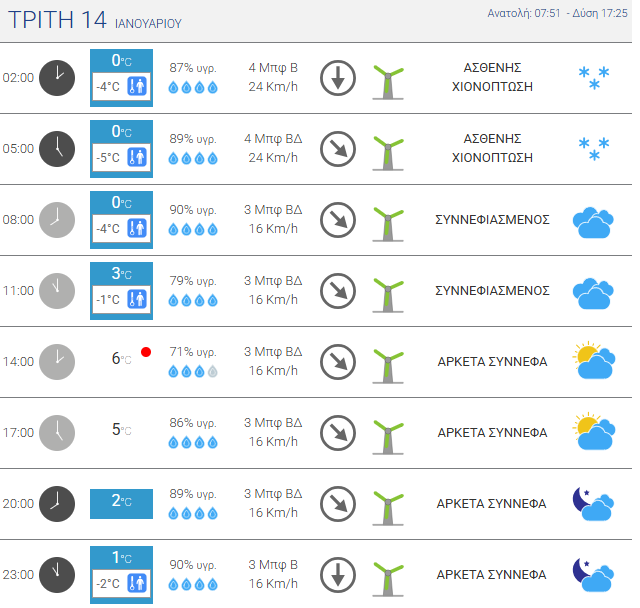Click the snowflake icon in the 02:00 row

tap(594, 78)
